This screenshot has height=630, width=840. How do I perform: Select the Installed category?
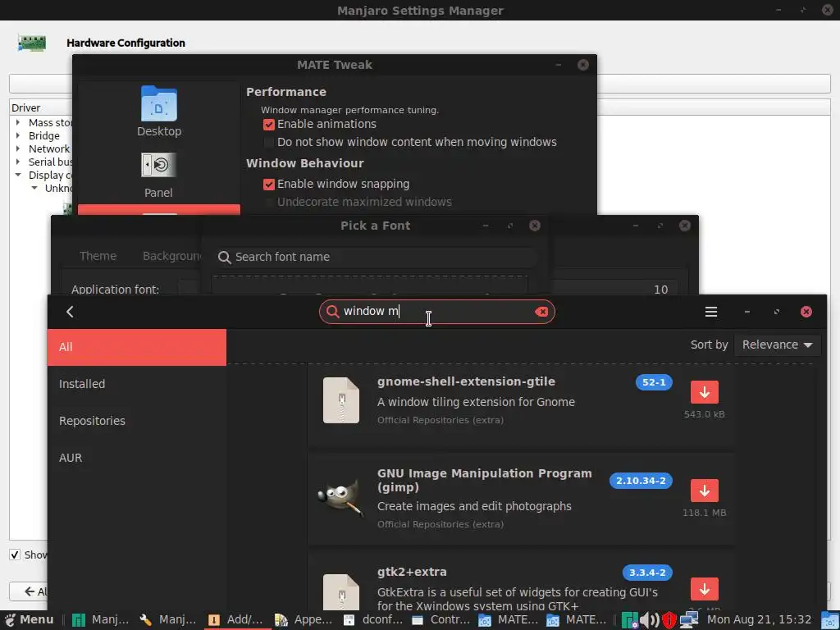pyautogui.click(x=137, y=384)
